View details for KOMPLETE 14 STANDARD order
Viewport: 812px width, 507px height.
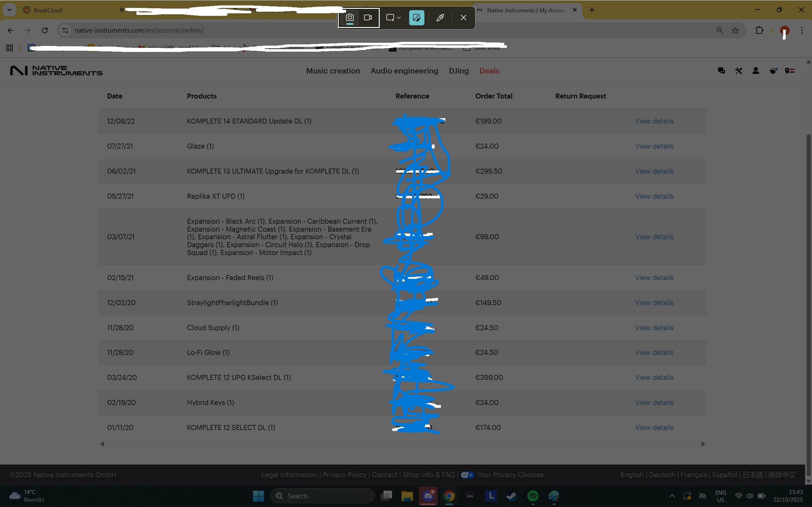pos(654,121)
